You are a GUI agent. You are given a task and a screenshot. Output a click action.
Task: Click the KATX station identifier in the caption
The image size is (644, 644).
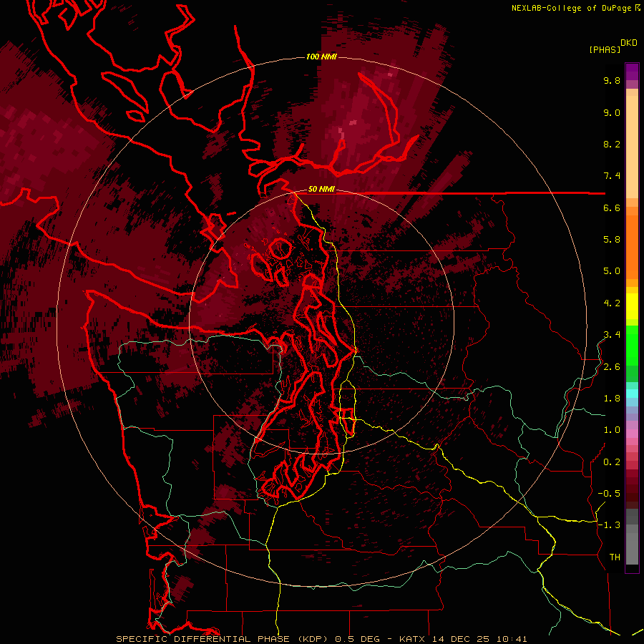[x=413, y=639]
